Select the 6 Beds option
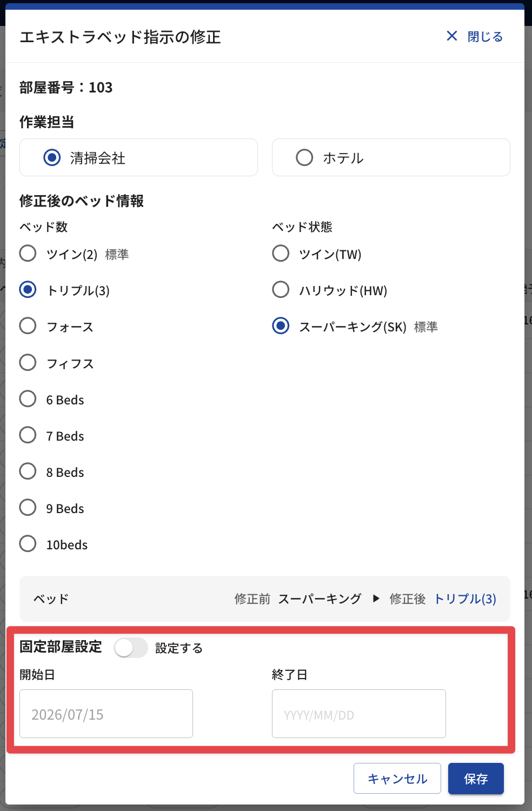 [28, 398]
